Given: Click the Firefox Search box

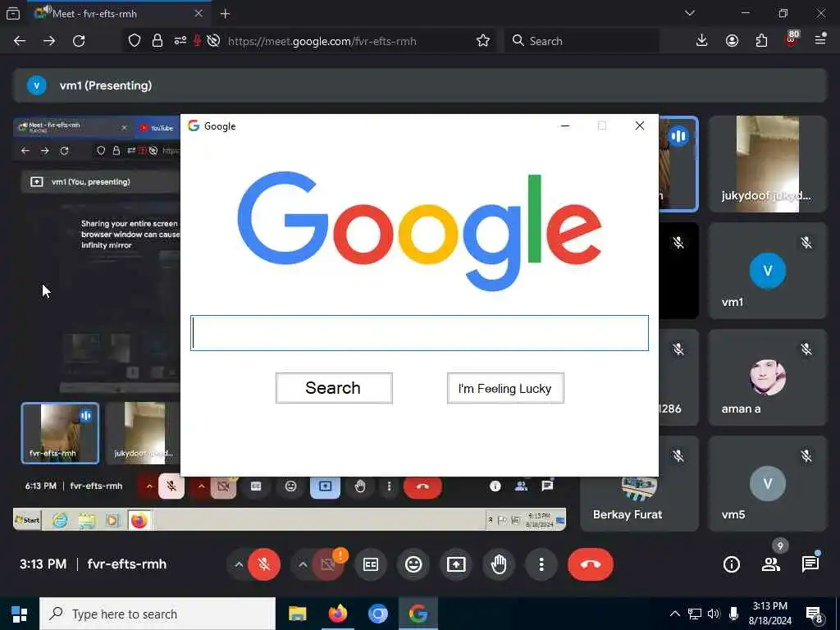Looking at the screenshot, I should 582,41.
